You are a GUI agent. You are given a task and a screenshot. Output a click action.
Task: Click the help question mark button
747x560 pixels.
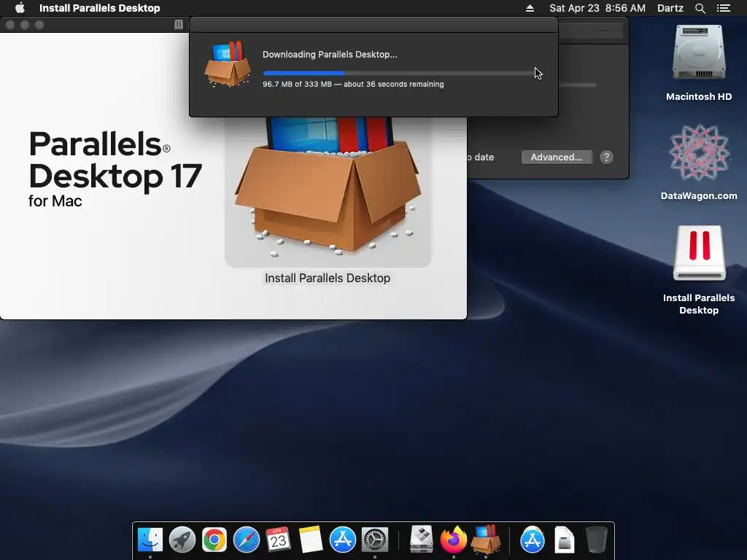coord(606,157)
